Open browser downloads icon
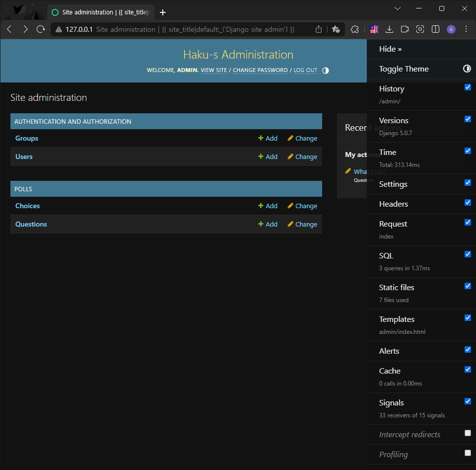This screenshot has width=476, height=470. (389, 29)
